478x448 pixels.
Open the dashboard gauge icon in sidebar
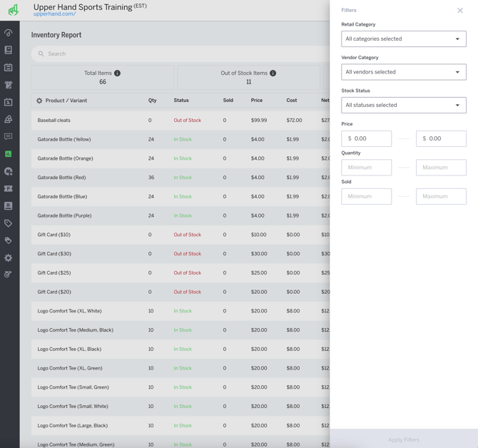pos(9,33)
